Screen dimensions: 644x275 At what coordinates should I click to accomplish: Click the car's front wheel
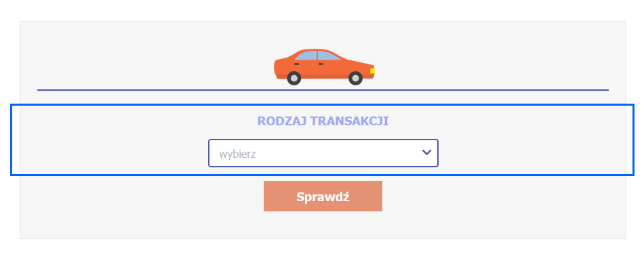point(355,78)
